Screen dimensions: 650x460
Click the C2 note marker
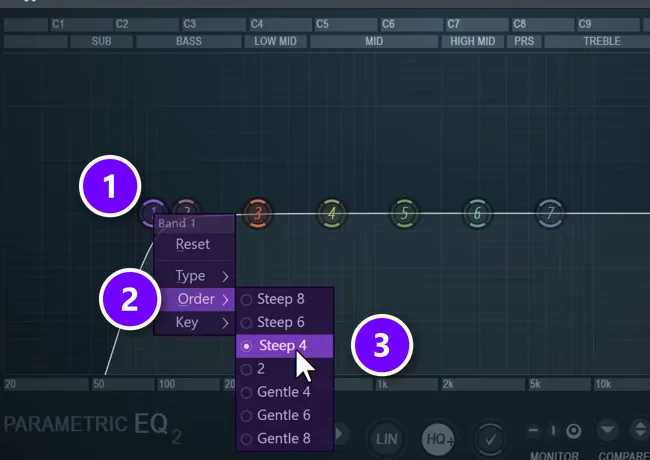122,24
